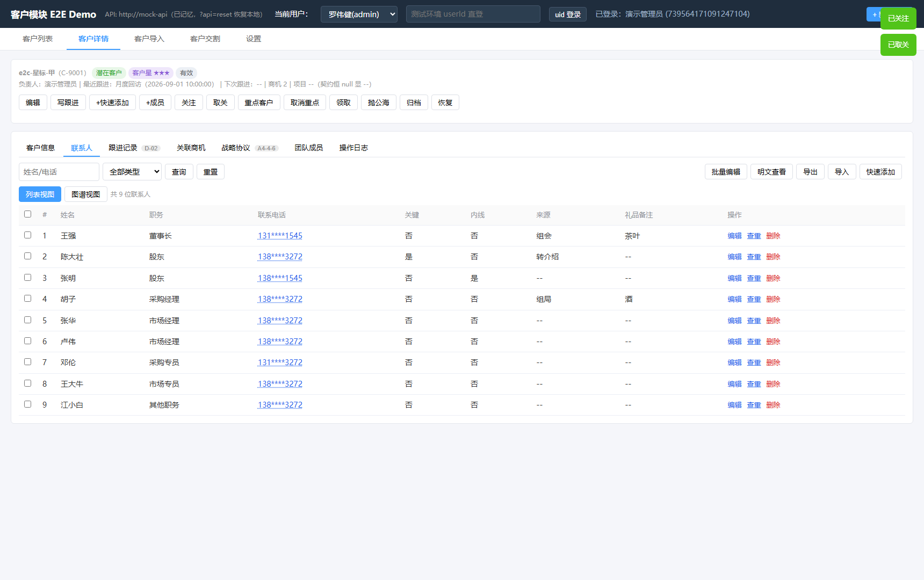Viewport: 924px width, 580px height.
Task: Open the 客户导入 top tab
Action: tap(149, 39)
